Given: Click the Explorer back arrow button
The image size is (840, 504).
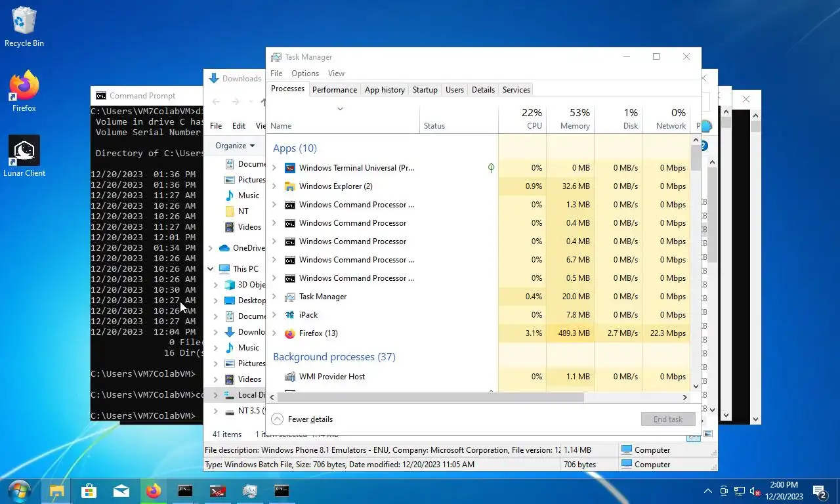Looking at the screenshot, I should [217, 102].
